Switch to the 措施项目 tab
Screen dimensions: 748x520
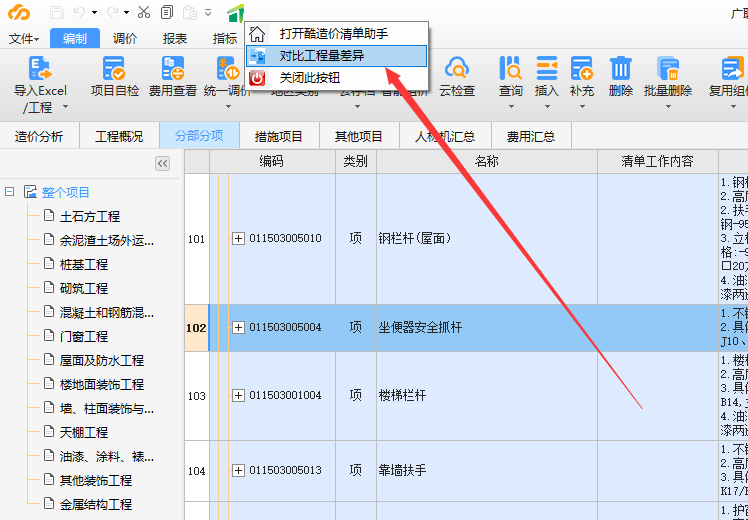tap(279, 136)
